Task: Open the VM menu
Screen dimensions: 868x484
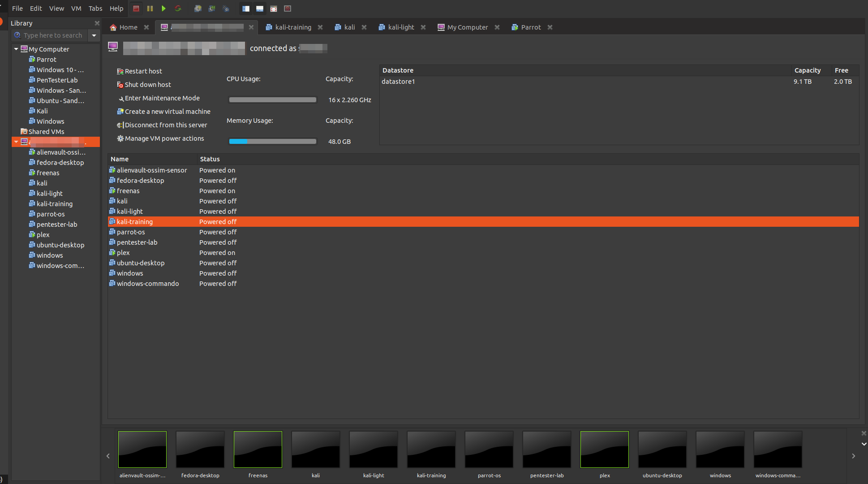Action: [76, 9]
